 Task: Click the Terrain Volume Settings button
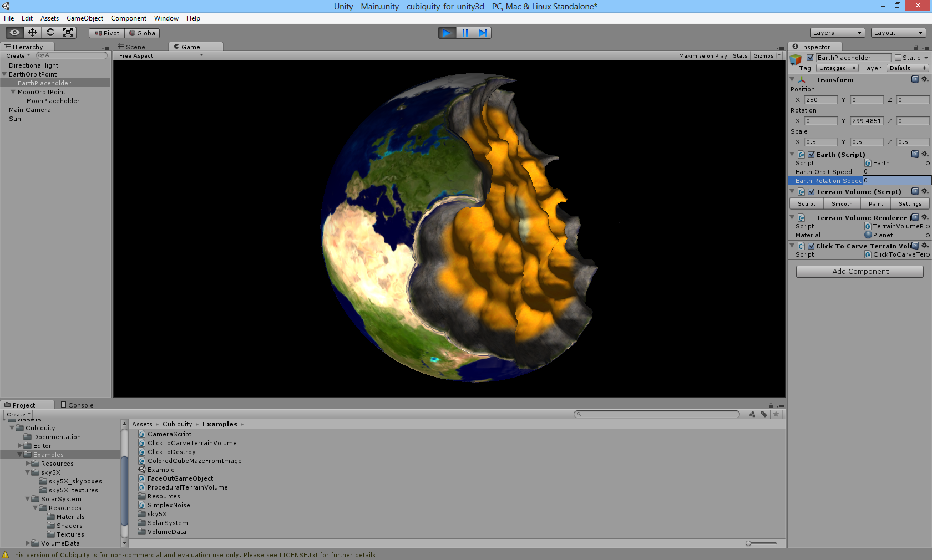910,204
